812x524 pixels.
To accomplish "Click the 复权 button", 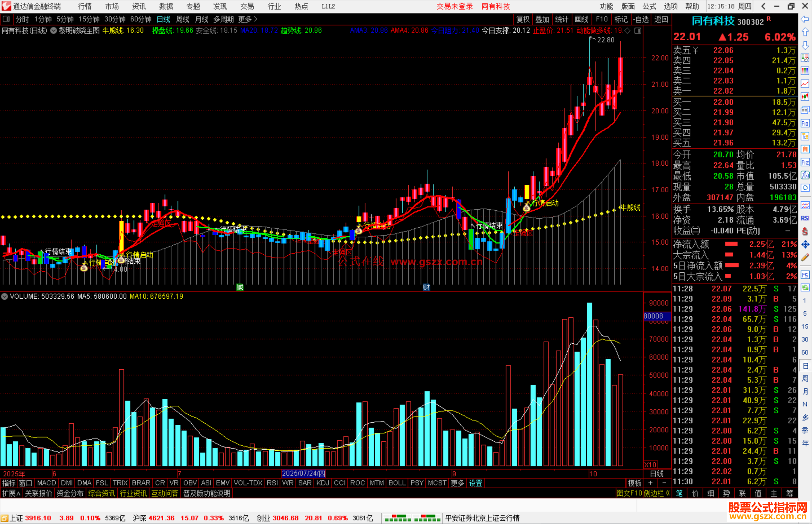I will click(x=523, y=19).
